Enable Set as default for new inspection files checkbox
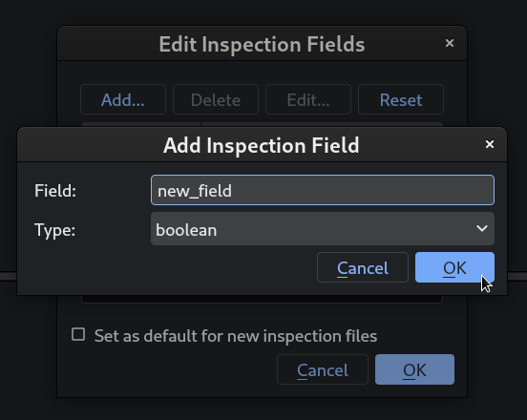Screen dimensions: 527x420 click(78, 335)
